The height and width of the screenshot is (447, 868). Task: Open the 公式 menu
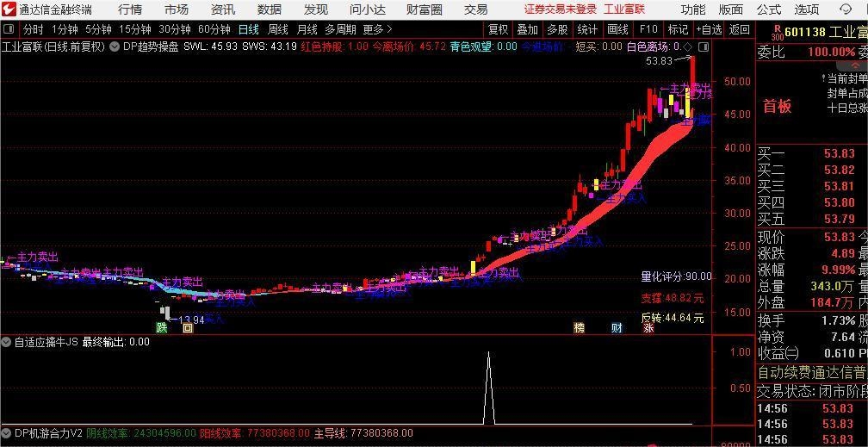(x=769, y=9)
